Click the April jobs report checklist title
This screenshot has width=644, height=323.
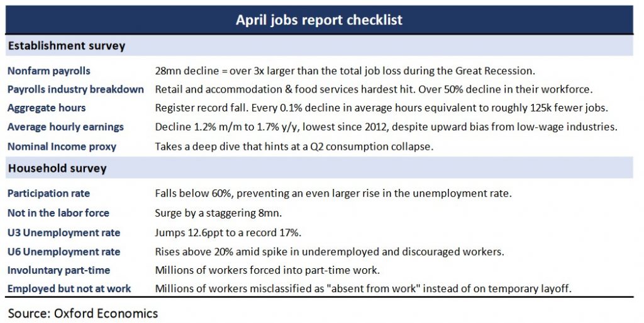click(x=319, y=20)
